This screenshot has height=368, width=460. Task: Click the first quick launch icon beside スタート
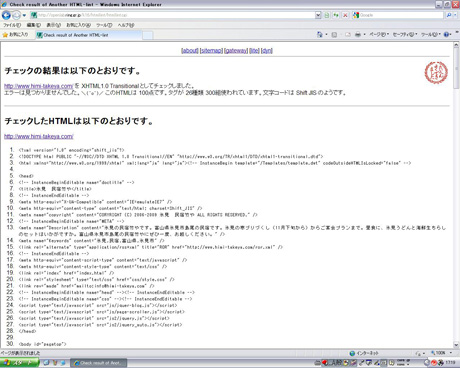click(46, 363)
